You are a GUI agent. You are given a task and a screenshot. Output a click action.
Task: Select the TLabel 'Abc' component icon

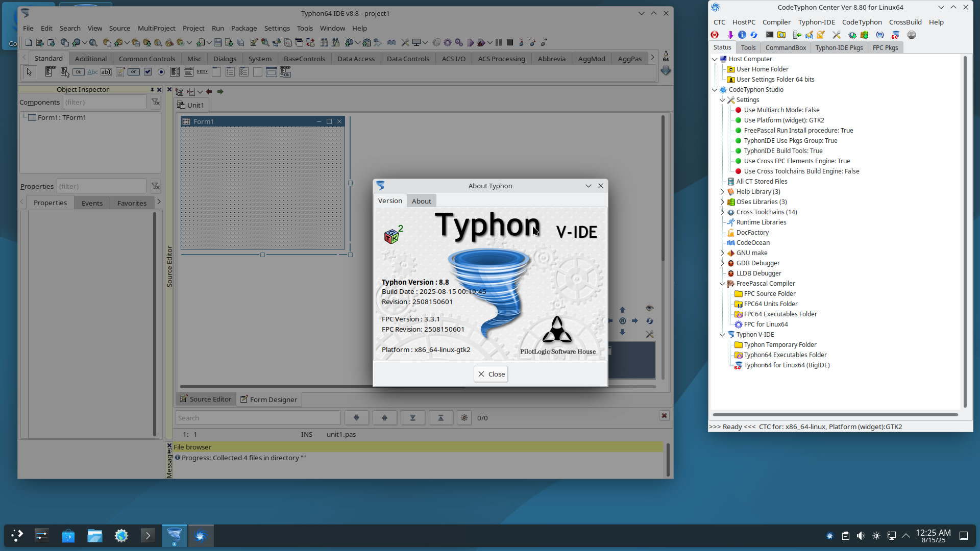(92, 72)
